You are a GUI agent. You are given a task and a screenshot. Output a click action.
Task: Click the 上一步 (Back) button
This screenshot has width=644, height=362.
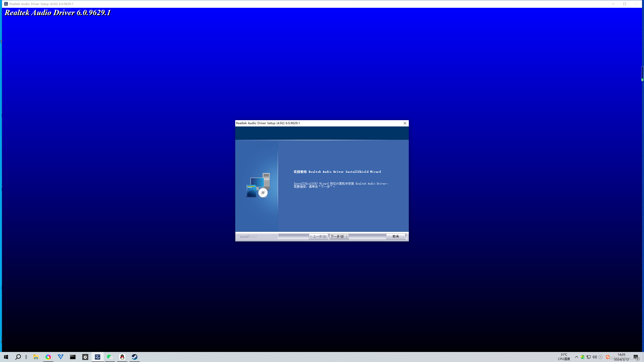click(318, 236)
